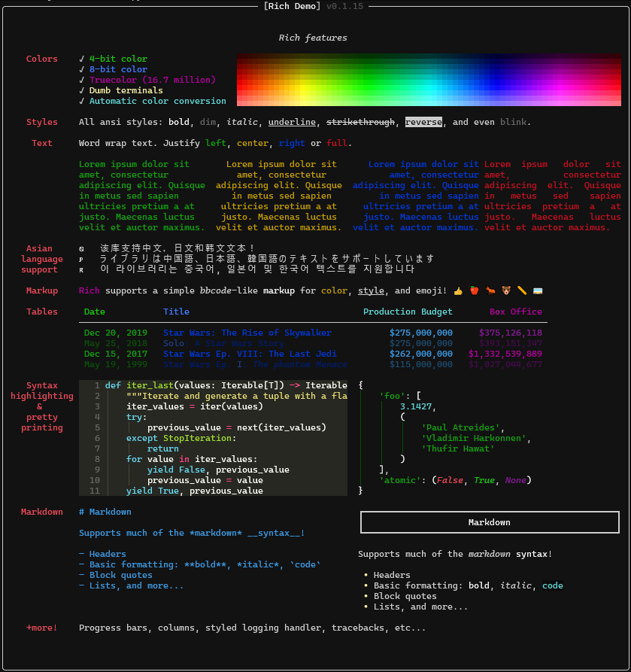Click the 'Date' table column header

point(94,312)
